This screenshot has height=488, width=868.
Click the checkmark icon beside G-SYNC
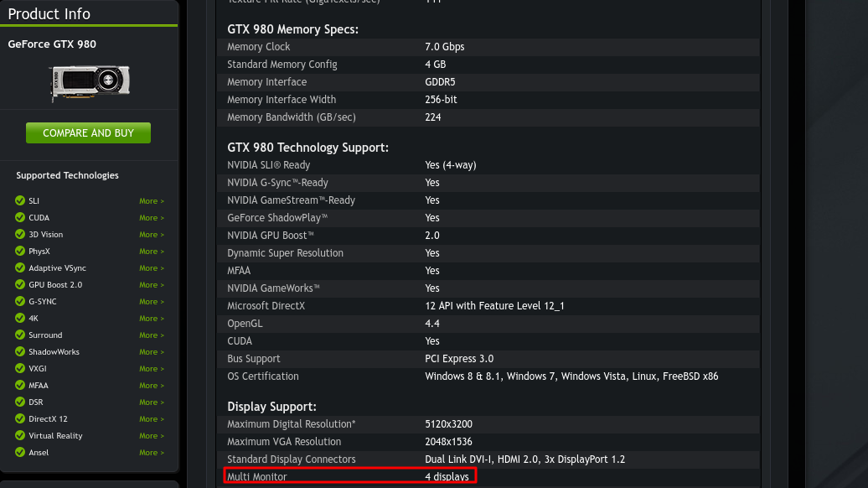20,301
